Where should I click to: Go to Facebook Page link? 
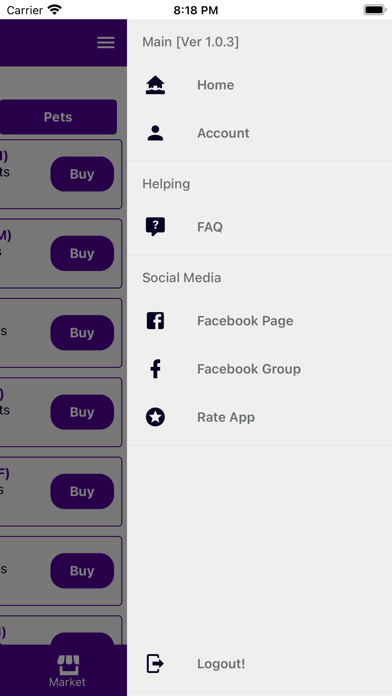[260, 320]
